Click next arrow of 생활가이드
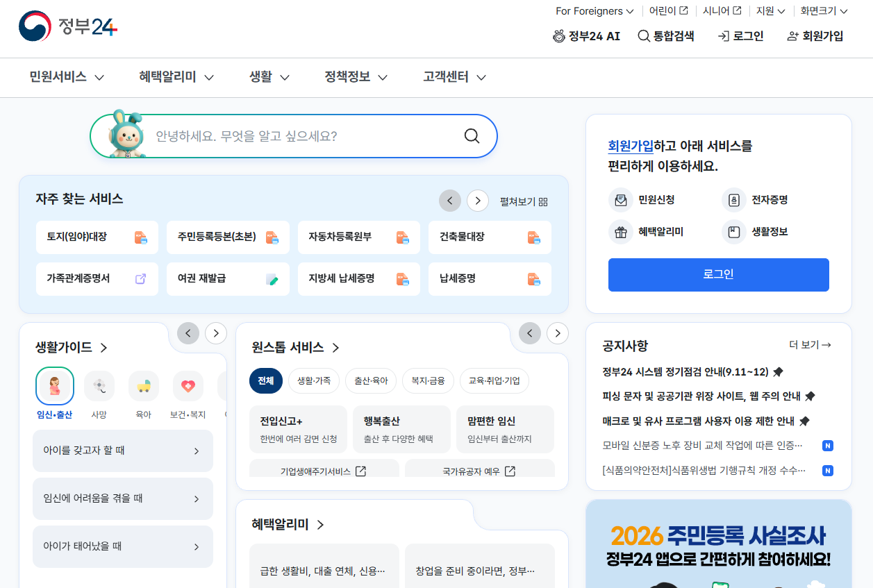The width and height of the screenshot is (873, 588). tap(216, 333)
